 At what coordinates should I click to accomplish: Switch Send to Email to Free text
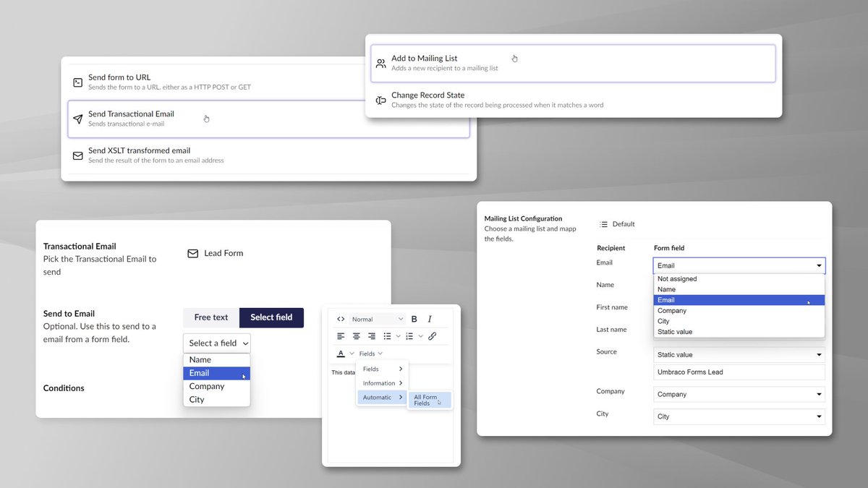coord(211,317)
